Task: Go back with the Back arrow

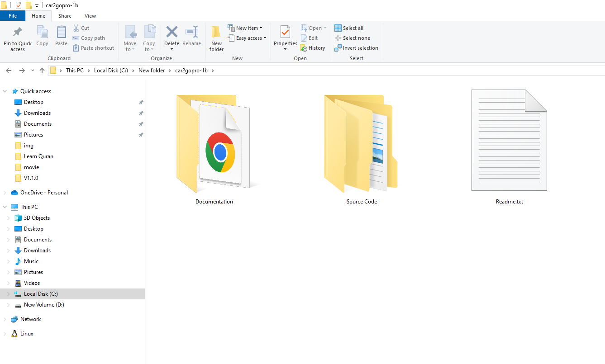Action: [x=9, y=71]
